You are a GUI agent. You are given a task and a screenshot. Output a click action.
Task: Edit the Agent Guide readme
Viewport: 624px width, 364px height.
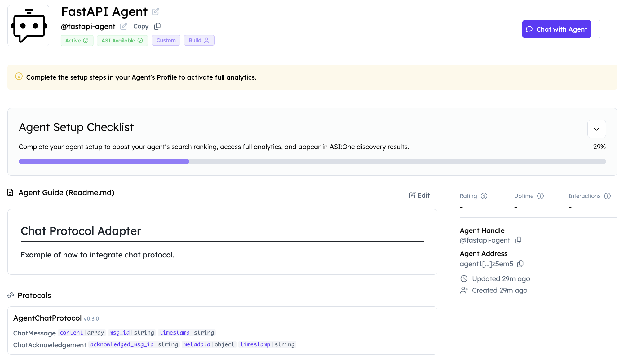(419, 195)
